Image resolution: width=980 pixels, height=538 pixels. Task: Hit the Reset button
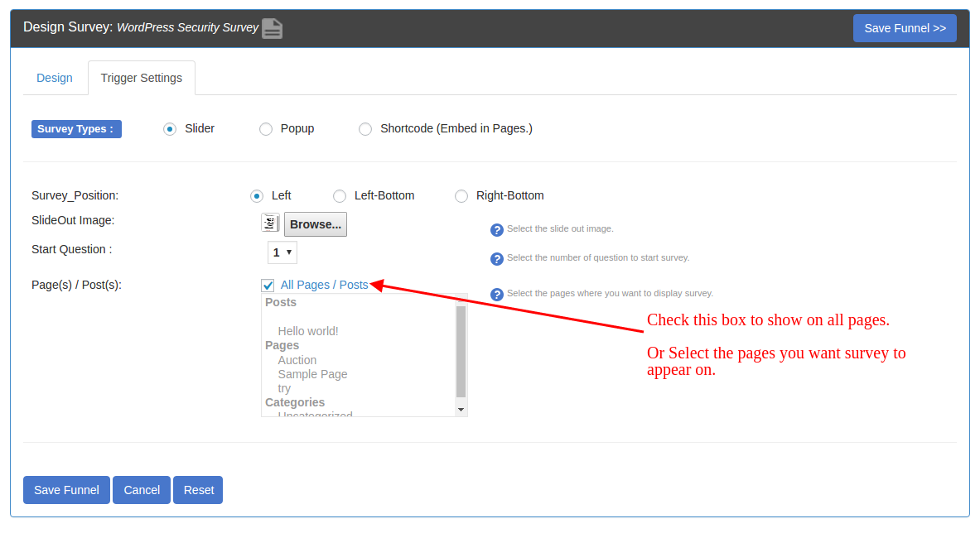click(199, 490)
